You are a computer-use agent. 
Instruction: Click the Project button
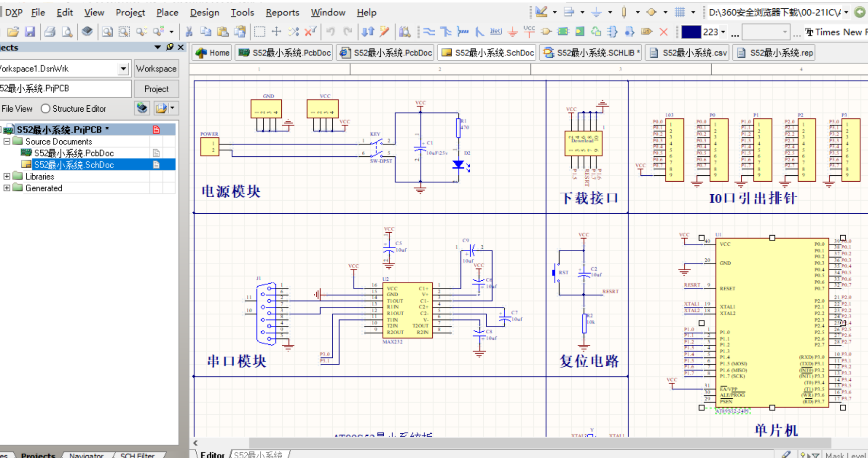pyautogui.click(x=156, y=89)
